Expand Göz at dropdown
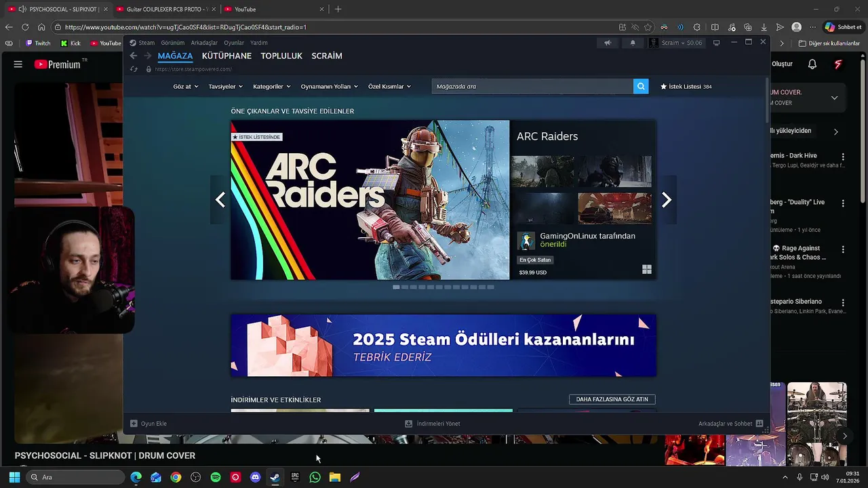Image resolution: width=868 pixels, height=488 pixels. (186, 87)
